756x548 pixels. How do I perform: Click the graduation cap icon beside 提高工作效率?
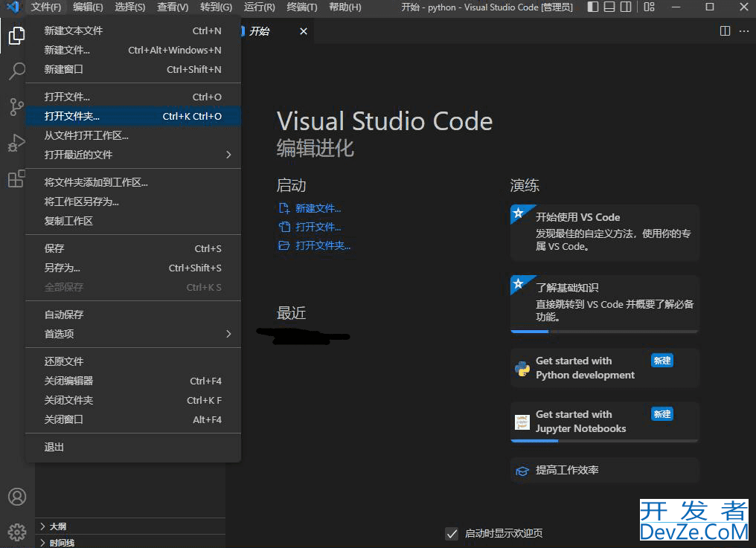pos(522,471)
